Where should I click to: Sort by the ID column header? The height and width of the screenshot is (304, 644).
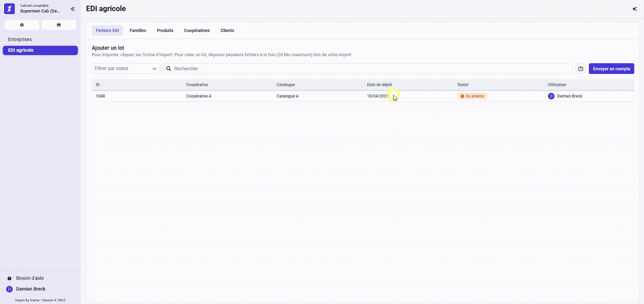97,85
